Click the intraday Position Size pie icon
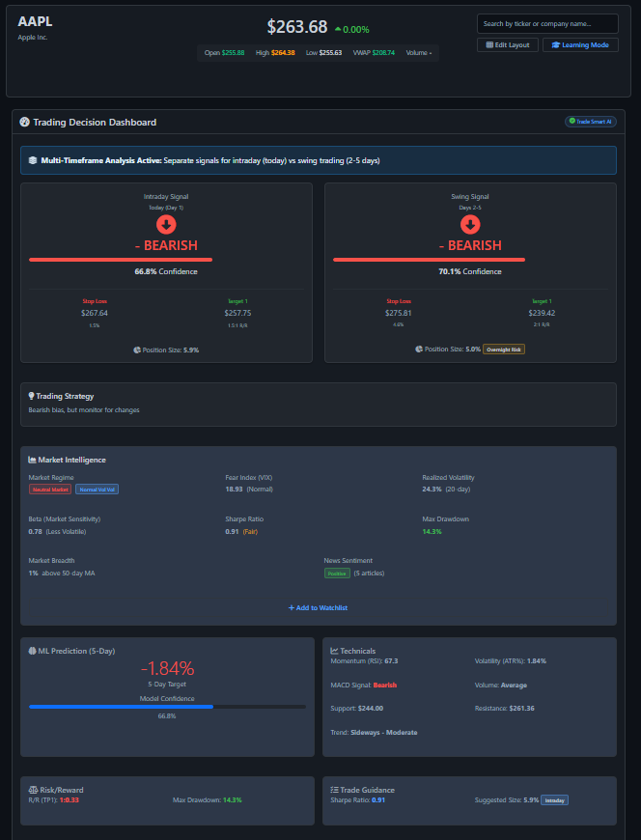The height and width of the screenshot is (840, 641). [x=137, y=350]
